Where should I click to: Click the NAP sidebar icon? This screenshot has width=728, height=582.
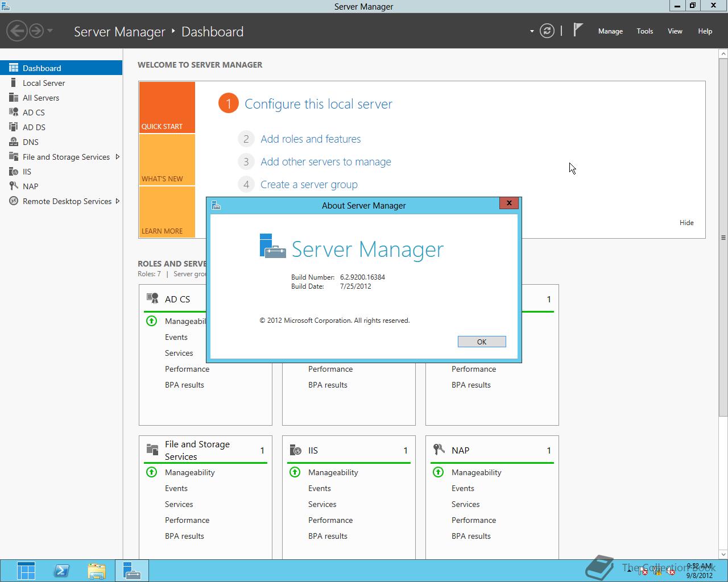click(14, 186)
